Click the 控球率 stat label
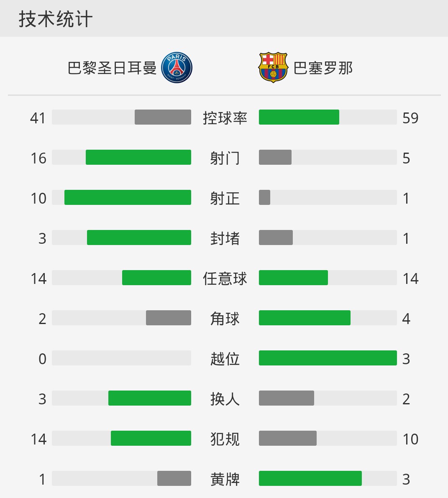 tap(225, 118)
